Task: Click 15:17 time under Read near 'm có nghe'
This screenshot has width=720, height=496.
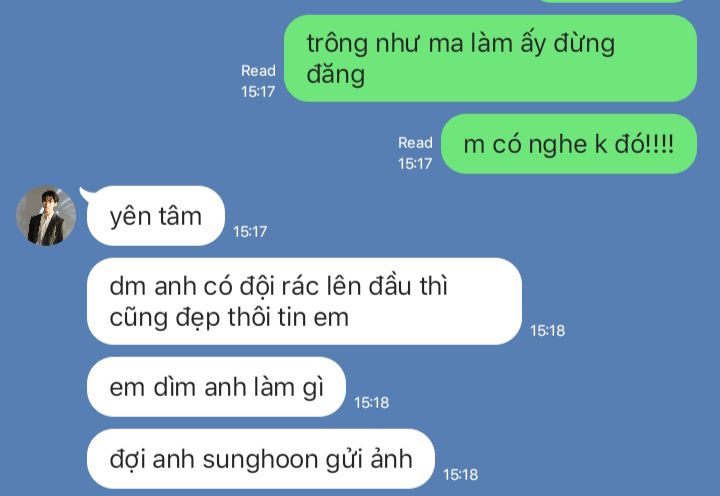Action: coord(415,163)
